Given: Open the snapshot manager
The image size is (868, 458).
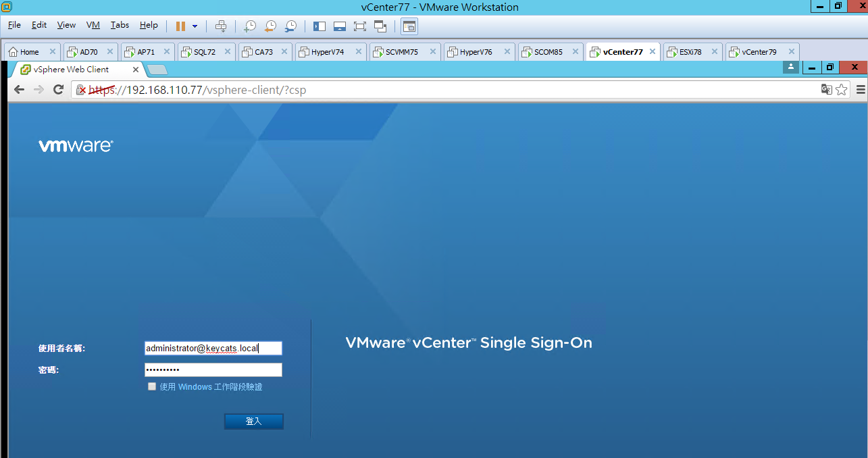Looking at the screenshot, I should pos(290,26).
